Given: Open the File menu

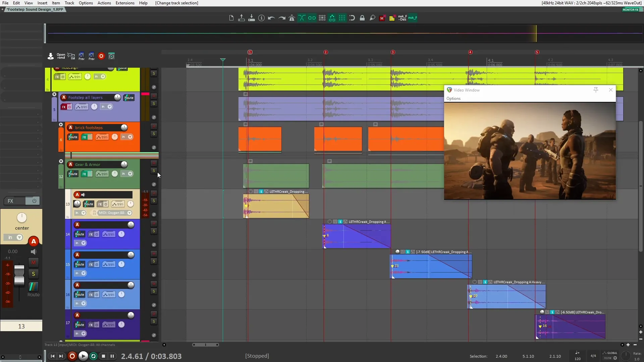Looking at the screenshot, I should pos(5,3).
